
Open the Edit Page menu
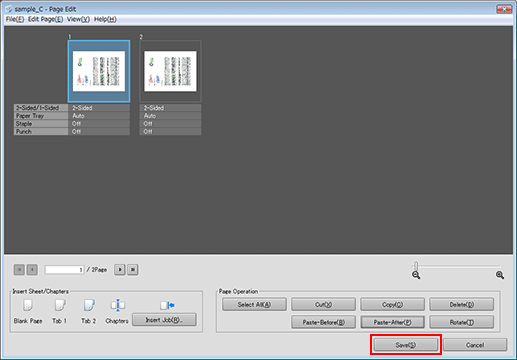coord(45,19)
